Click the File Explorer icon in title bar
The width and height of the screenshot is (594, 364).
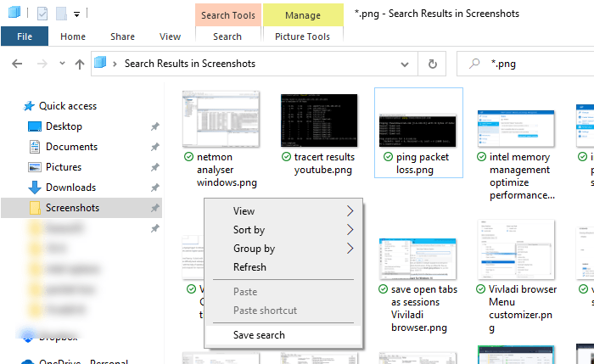click(14, 13)
